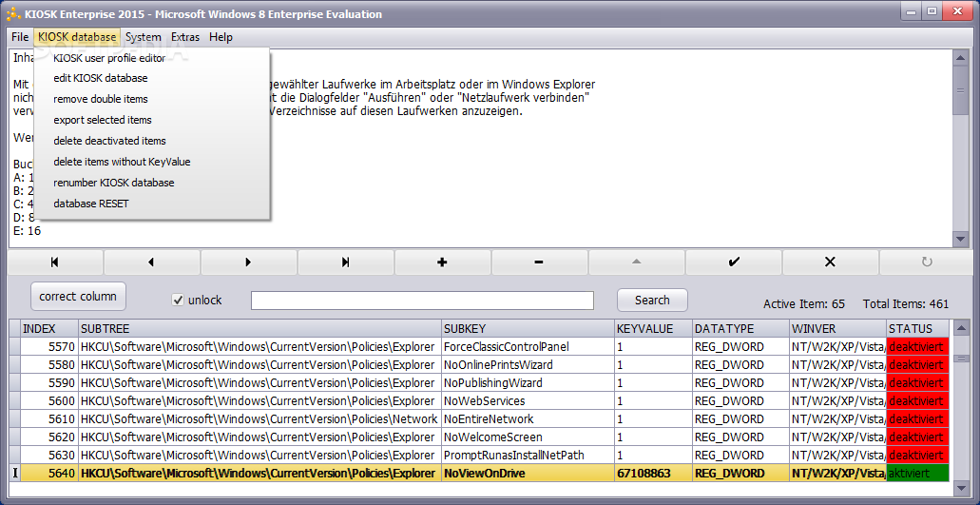
Task: Select edit KIOSK database entry
Action: click(152, 78)
